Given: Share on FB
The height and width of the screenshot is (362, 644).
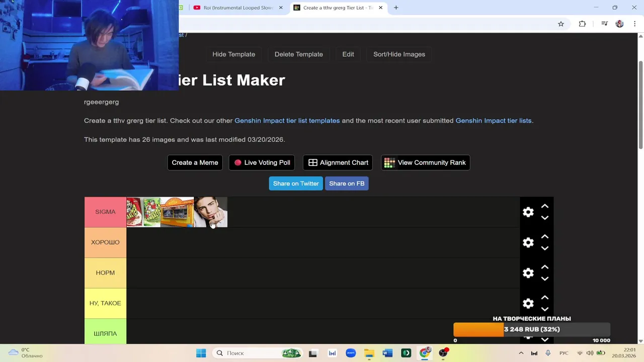Looking at the screenshot, I should tap(347, 184).
